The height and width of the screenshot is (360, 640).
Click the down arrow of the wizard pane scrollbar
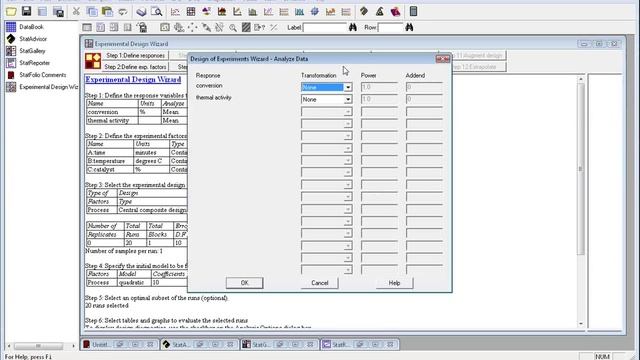[x=581, y=323]
